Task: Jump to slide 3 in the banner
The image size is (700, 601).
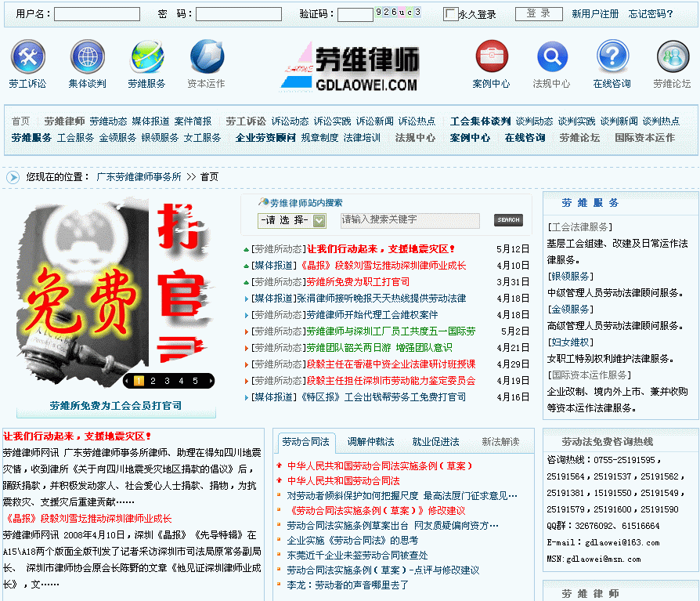Action: 168,382
